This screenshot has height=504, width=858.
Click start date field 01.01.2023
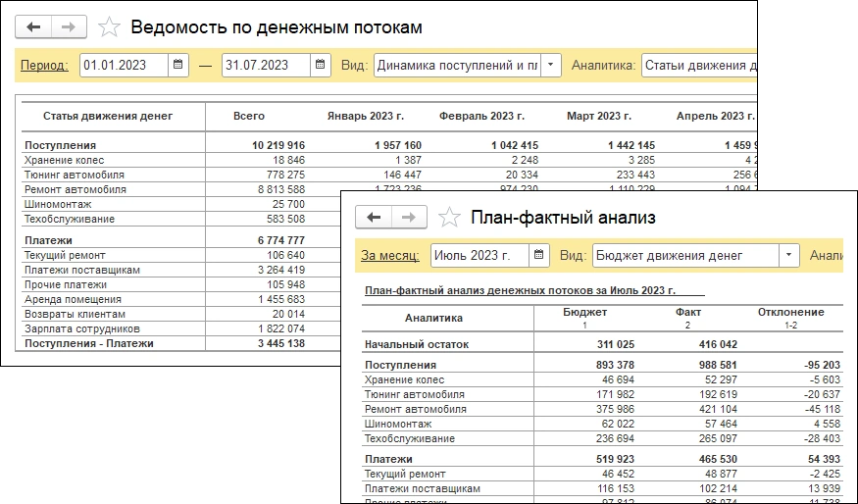point(124,66)
